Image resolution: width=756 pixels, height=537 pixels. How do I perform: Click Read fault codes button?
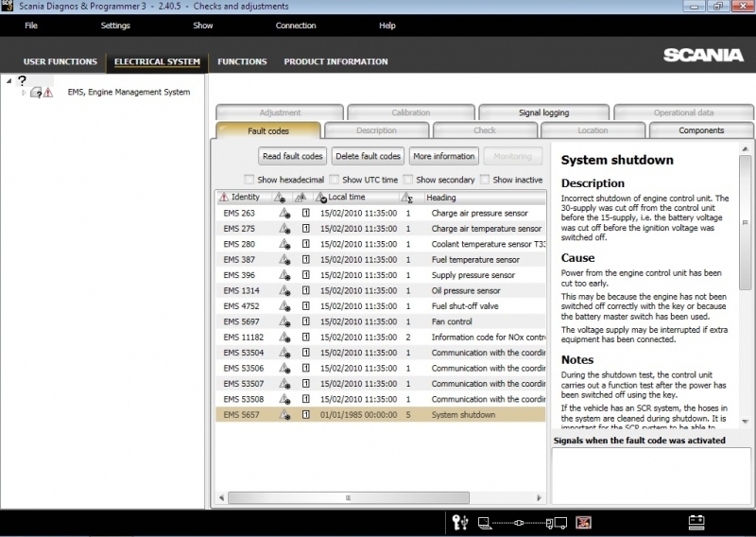tap(292, 156)
